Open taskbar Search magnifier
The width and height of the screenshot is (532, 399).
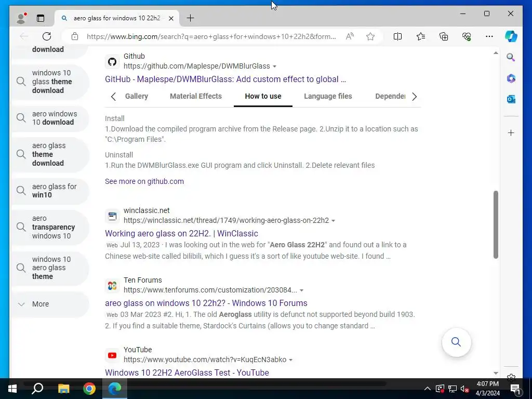[37, 389]
